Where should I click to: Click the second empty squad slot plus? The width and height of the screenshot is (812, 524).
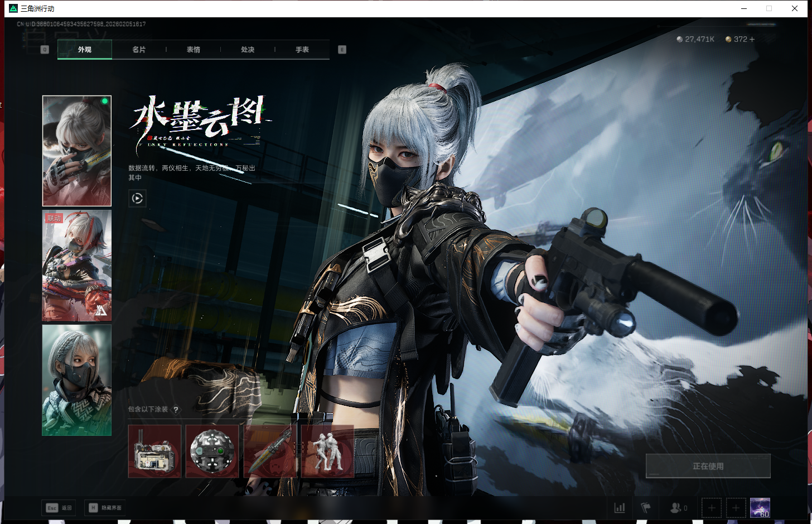(736, 508)
